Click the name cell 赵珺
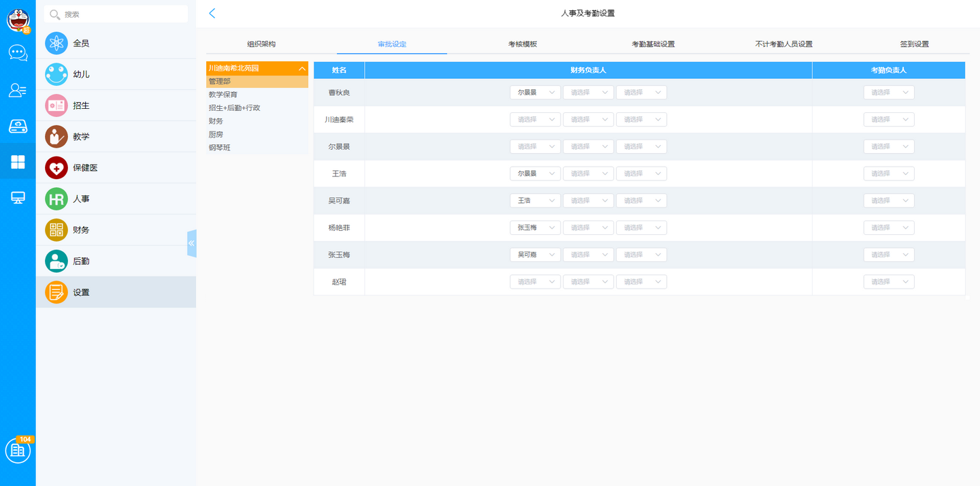980x486 pixels. pyautogui.click(x=339, y=282)
